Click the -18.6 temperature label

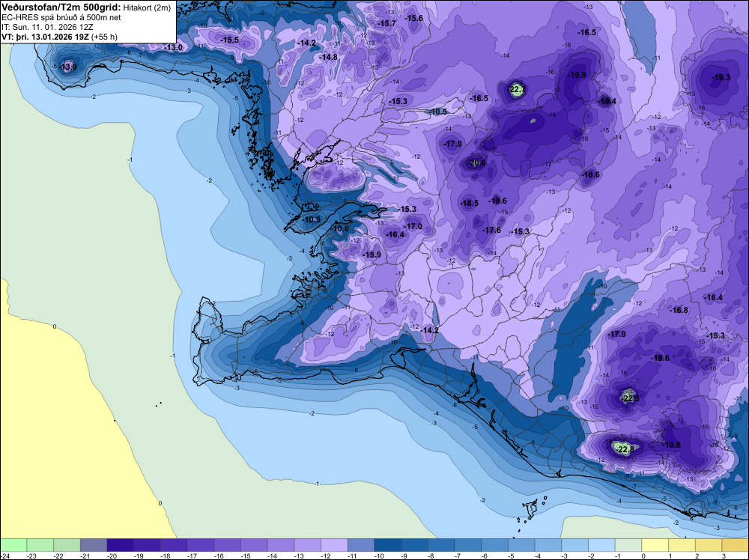click(x=591, y=174)
